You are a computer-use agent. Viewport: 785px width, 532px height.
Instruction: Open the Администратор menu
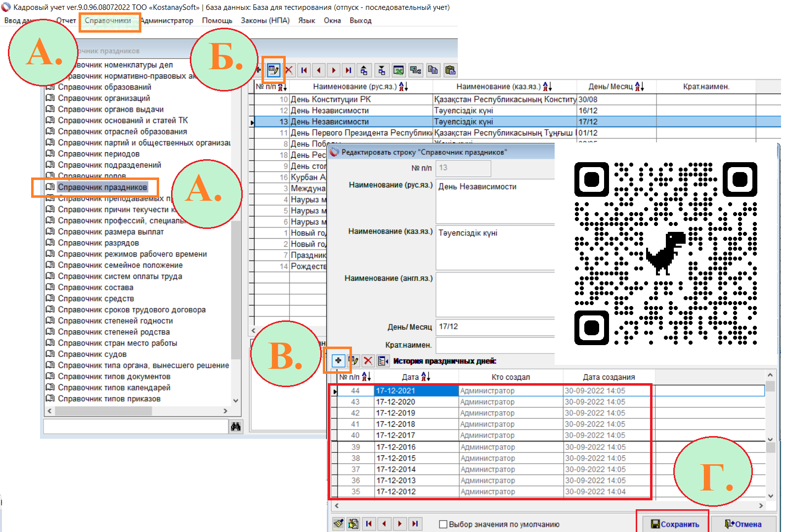coord(167,20)
